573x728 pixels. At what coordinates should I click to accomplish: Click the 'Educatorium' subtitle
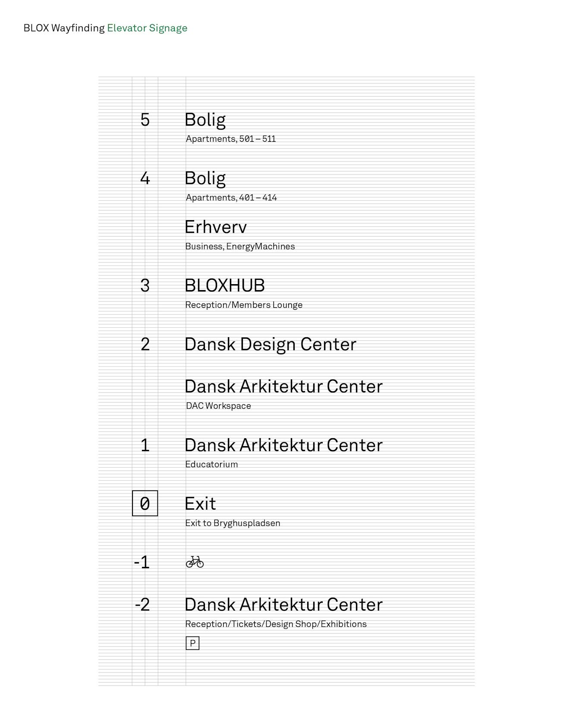pos(211,464)
